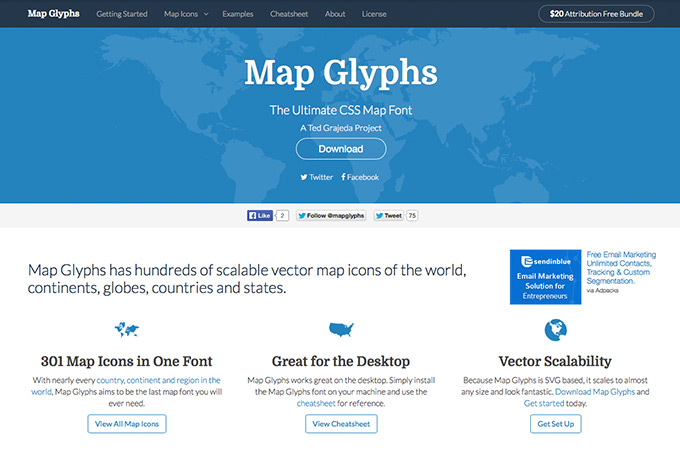680x455 pixels.
Task: Follow @mapglyphs on Twitter
Action: [331, 216]
